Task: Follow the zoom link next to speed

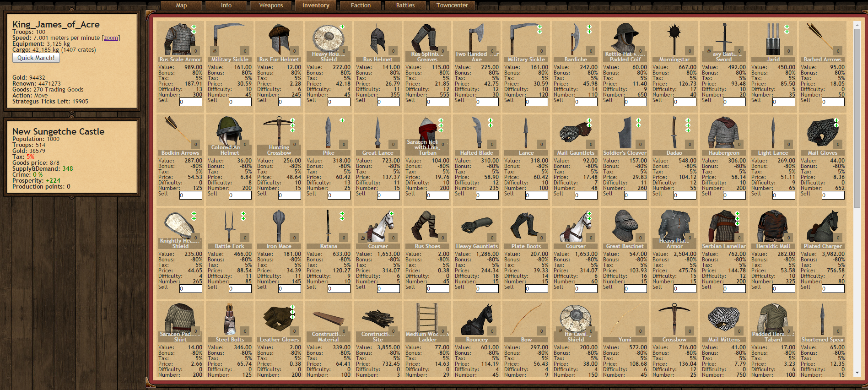Action: pos(111,38)
